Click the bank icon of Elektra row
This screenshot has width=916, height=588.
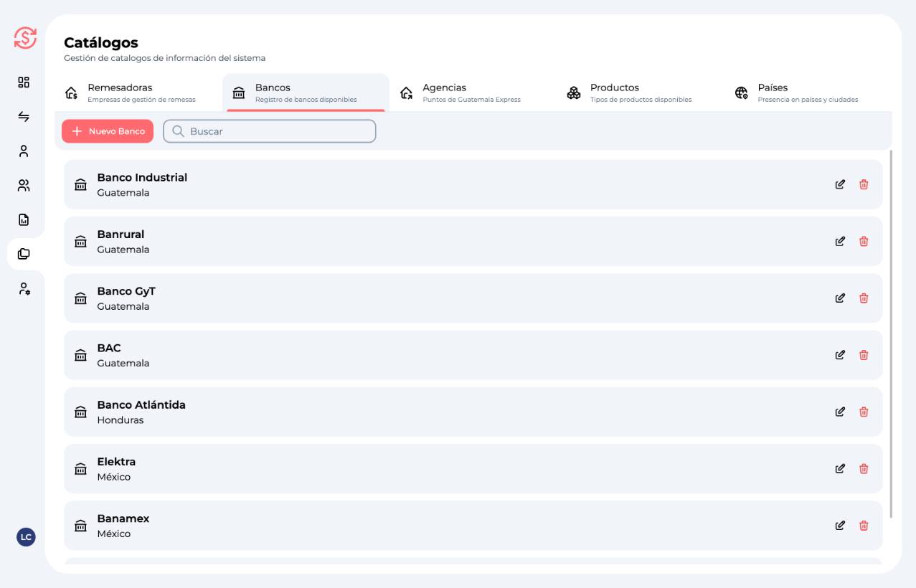click(80, 469)
